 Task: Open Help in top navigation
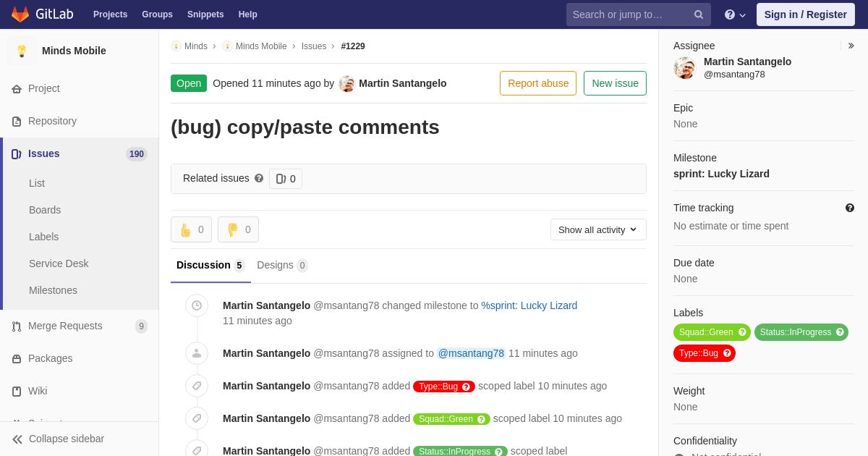[x=248, y=14]
